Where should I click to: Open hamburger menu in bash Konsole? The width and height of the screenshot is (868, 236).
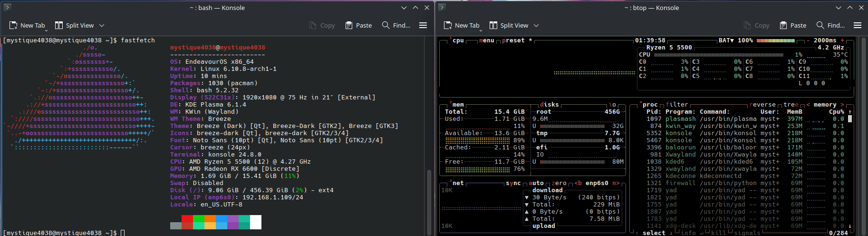[x=423, y=25]
